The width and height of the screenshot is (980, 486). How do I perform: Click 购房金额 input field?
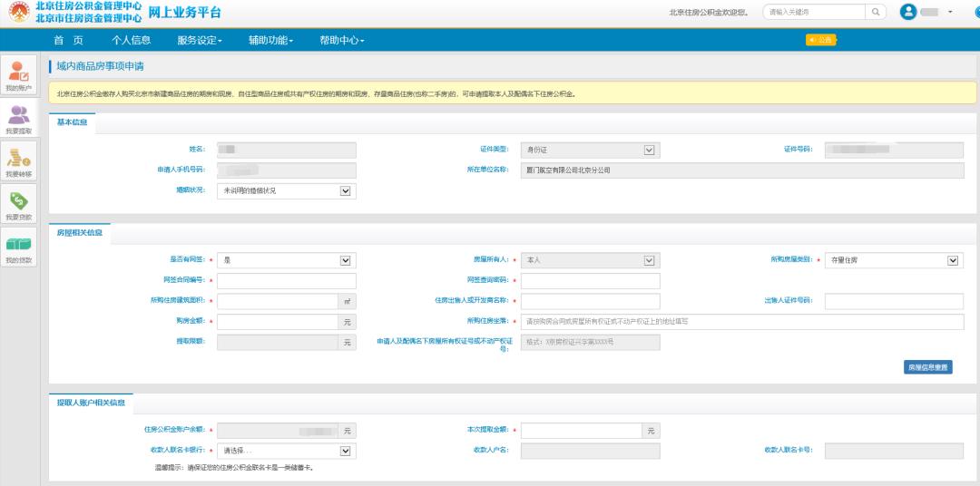[278, 322]
